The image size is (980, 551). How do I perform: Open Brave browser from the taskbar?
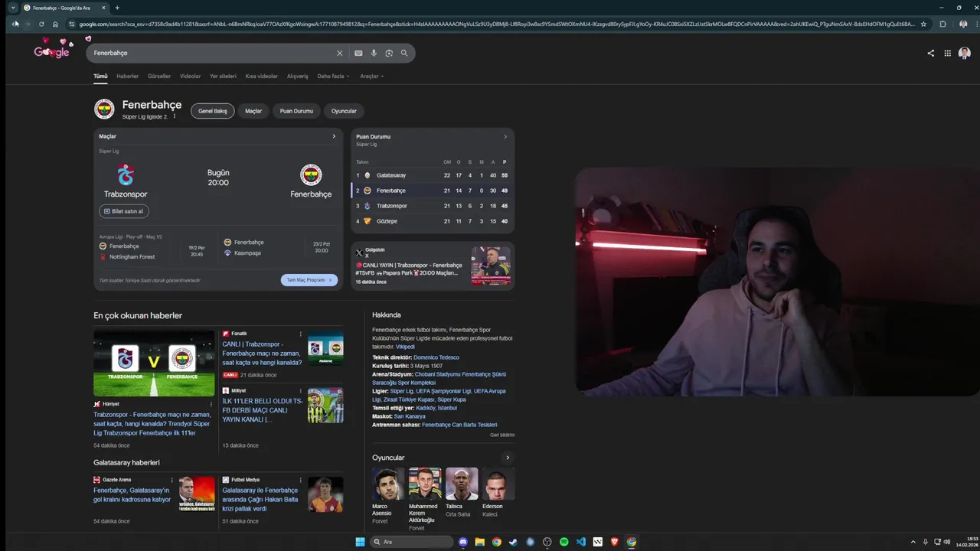pos(615,542)
